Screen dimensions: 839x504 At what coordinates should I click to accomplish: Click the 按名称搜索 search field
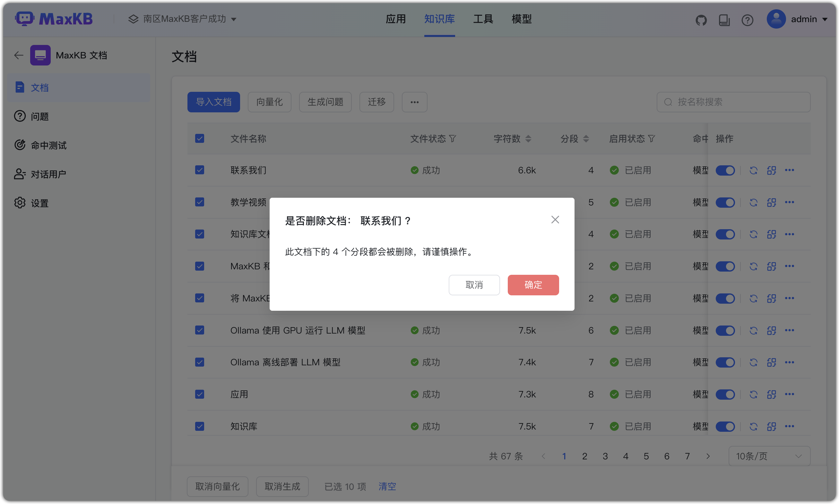pyautogui.click(x=733, y=102)
